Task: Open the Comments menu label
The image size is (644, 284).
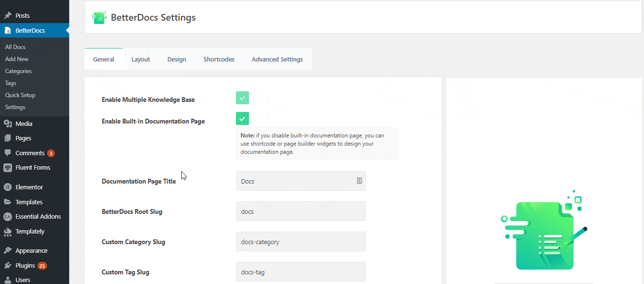Action: 30,153
